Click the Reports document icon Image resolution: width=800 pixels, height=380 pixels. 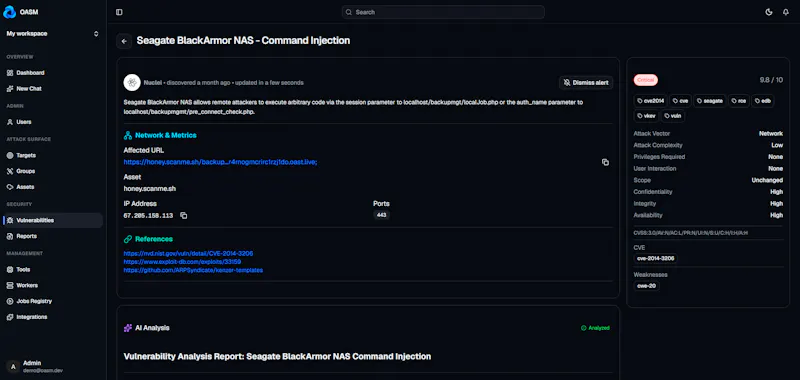click(10, 236)
